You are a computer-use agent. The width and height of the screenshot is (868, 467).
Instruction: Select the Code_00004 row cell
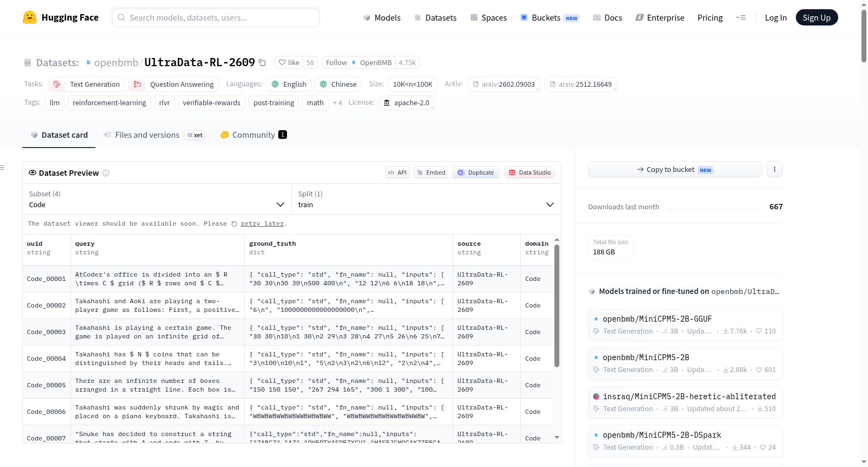(x=47, y=359)
